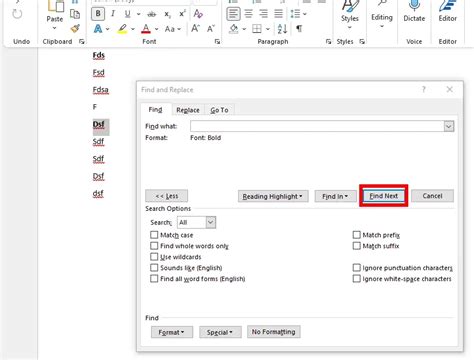Align text right
This screenshot has width=474, height=360.
(263, 14)
